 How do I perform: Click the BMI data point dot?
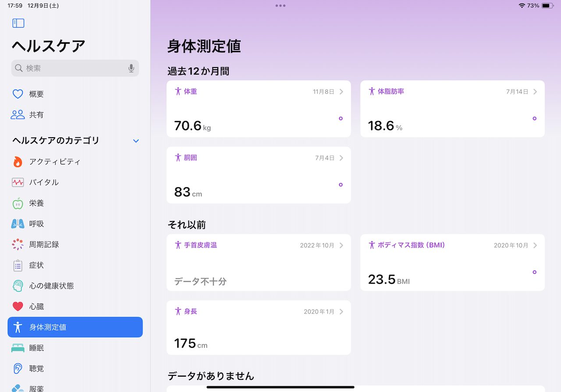[534, 272]
